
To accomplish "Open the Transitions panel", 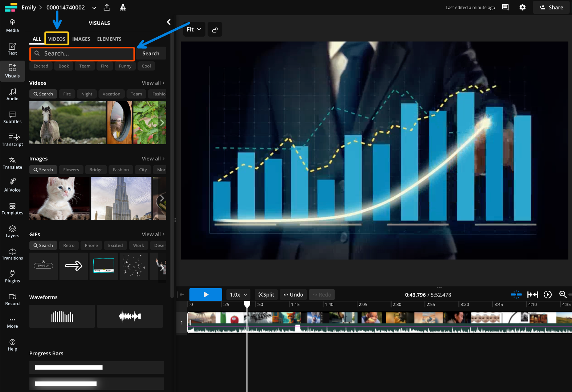I will [x=12, y=254].
